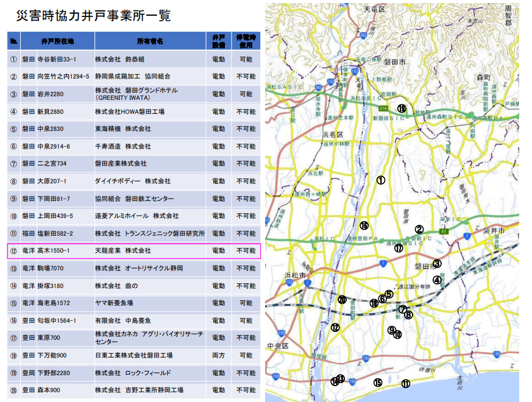Select map marker ③ on the map

437,264
